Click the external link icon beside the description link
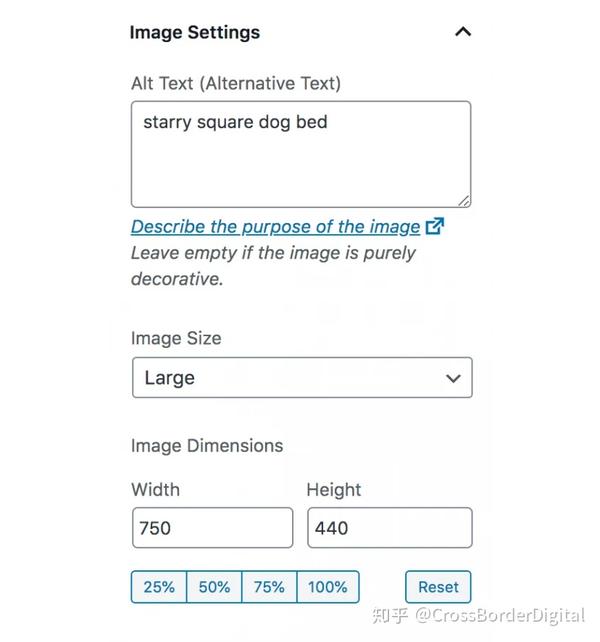 pyautogui.click(x=435, y=226)
